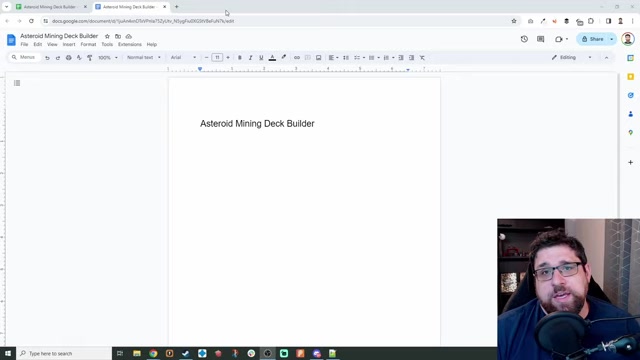Open the checklist dropdown
Screen dimensions: 640x360
click(x=359, y=58)
